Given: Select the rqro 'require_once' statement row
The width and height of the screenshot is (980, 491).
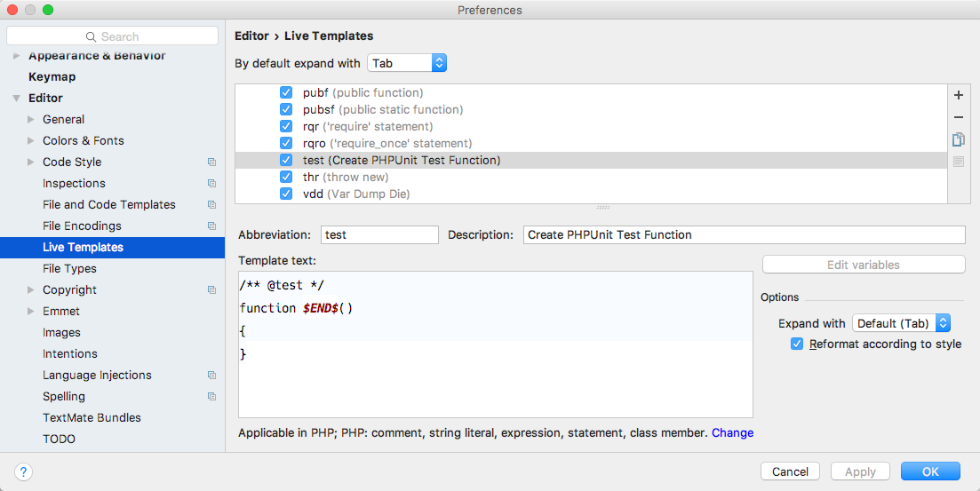Looking at the screenshot, I should coord(591,143).
